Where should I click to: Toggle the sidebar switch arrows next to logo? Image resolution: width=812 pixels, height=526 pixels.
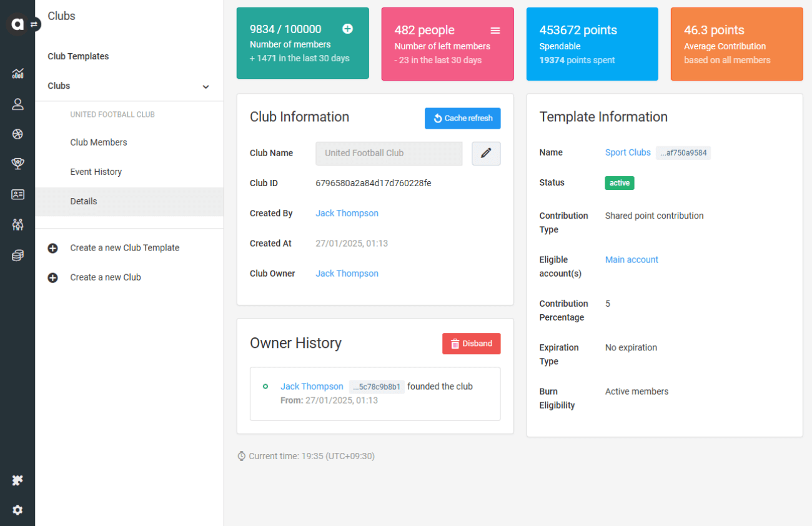34,24
